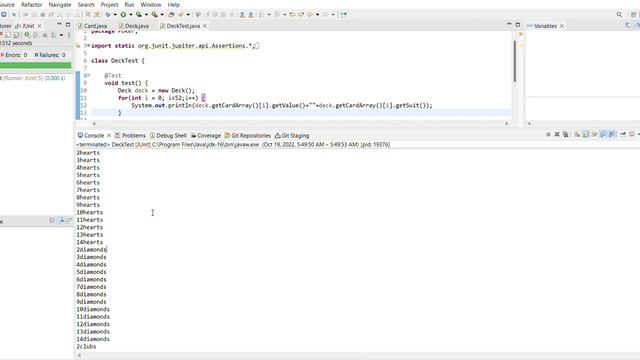Open the Help menu

point(173,4)
